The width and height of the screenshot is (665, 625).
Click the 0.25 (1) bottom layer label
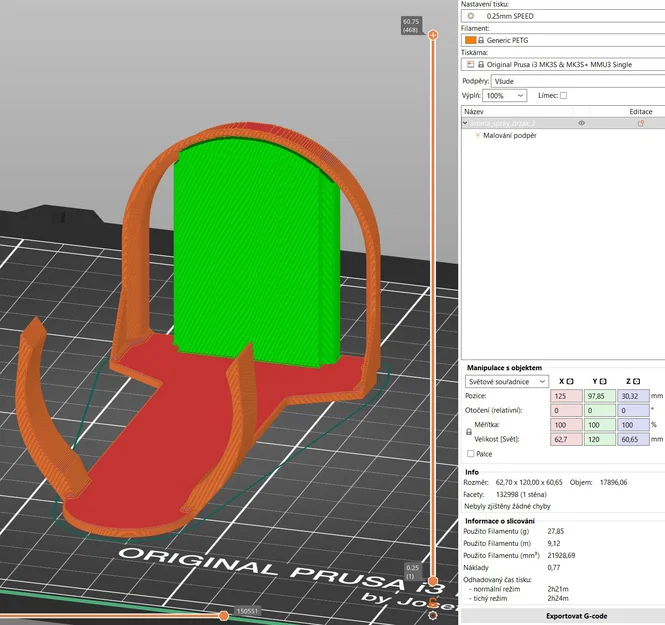pyautogui.click(x=412, y=572)
